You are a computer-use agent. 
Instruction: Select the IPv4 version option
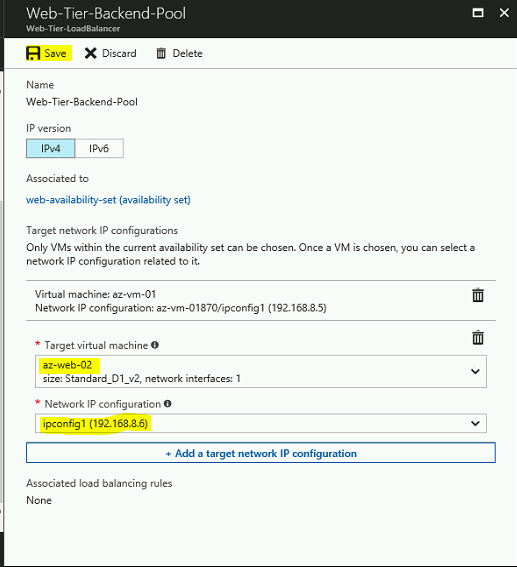pyautogui.click(x=51, y=148)
